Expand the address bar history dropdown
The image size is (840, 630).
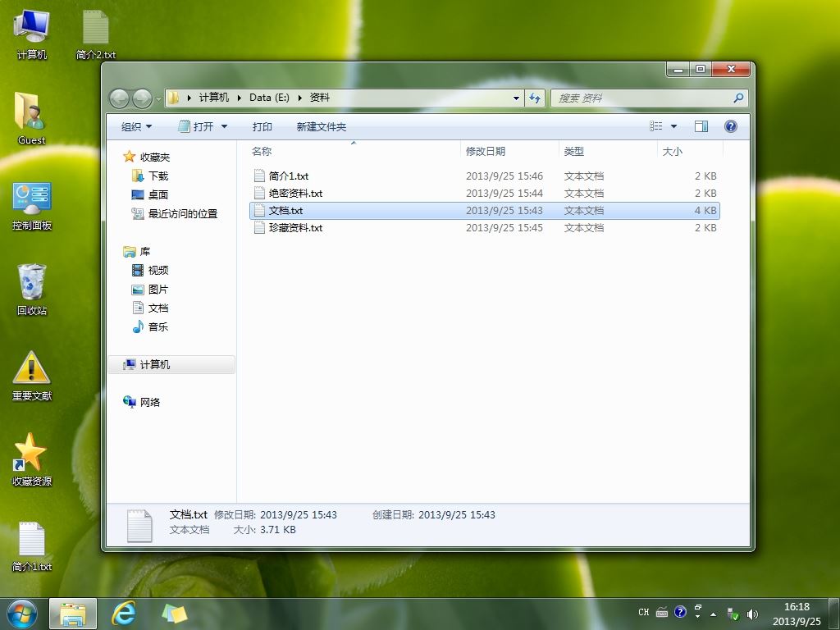coord(516,98)
